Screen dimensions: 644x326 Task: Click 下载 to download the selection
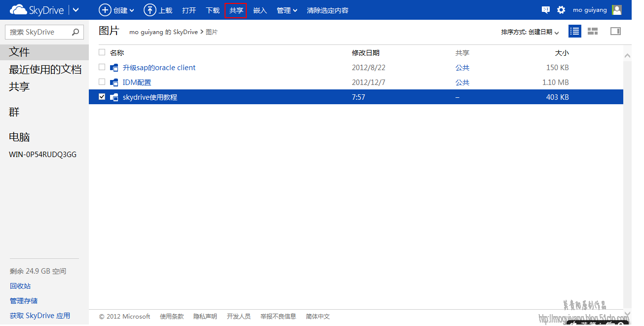click(213, 10)
